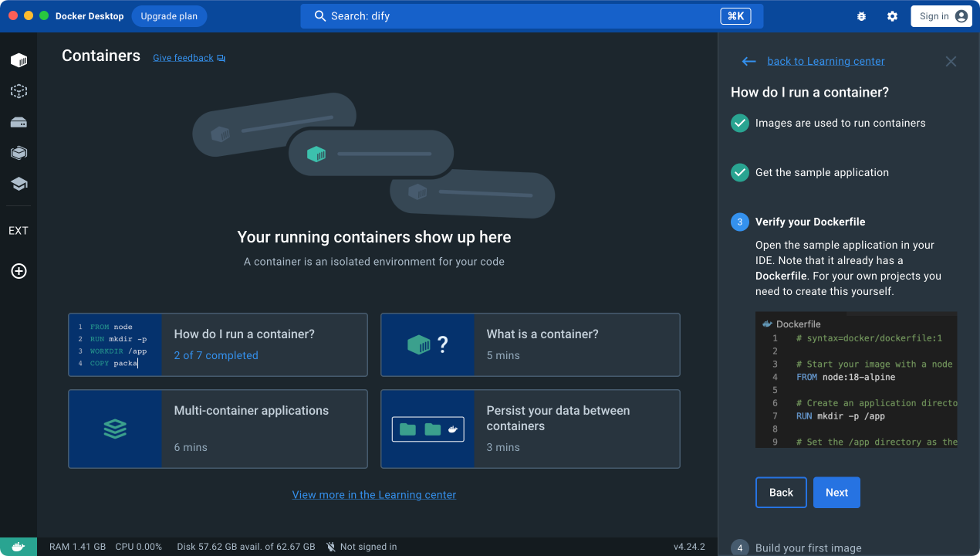Focus the Search: dify field
The width and height of the screenshot is (980, 556).
click(532, 15)
